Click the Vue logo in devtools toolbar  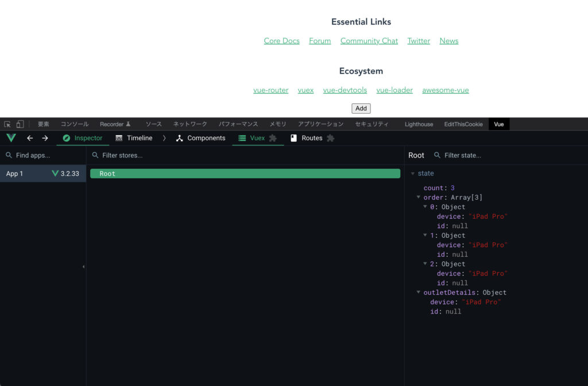tap(11, 138)
